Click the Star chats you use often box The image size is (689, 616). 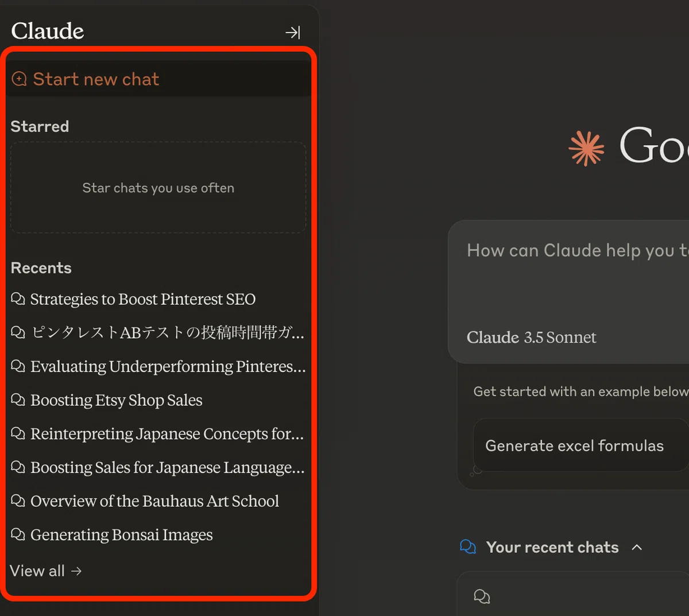(158, 188)
